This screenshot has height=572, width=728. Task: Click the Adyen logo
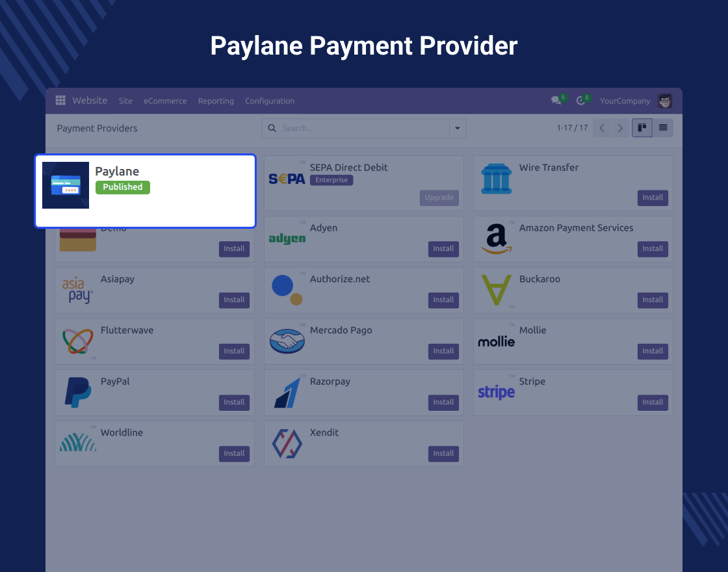287,239
